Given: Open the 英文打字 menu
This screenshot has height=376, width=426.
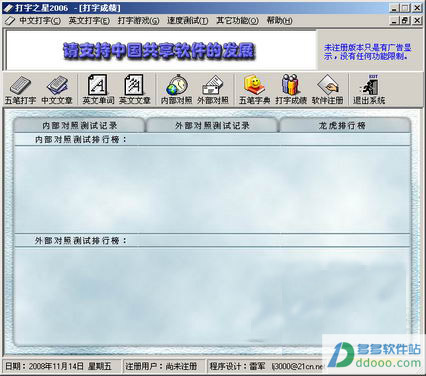Looking at the screenshot, I should pyautogui.click(x=89, y=21).
